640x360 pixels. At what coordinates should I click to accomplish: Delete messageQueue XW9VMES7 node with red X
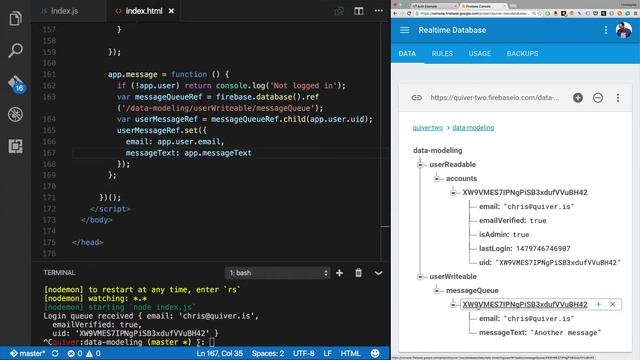612,304
